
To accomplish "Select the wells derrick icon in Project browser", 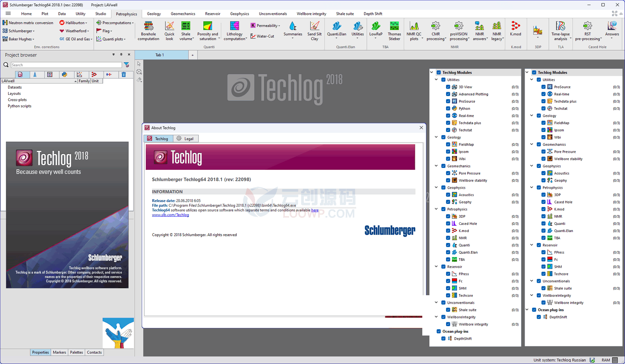I will point(35,74).
